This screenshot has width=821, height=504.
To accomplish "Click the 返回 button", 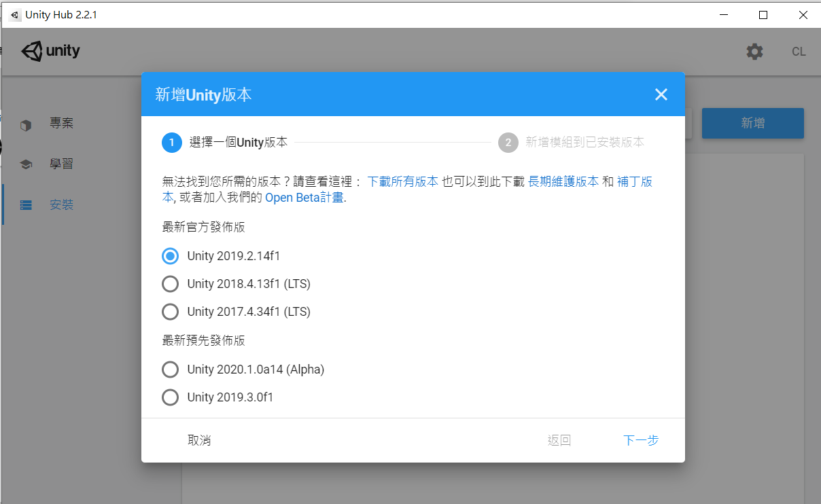I will [559, 440].
